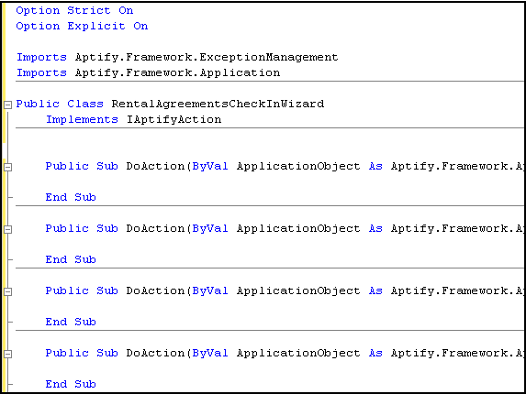Click the last 'End Sub' line
528x409 pixels.
coord(71,384)
